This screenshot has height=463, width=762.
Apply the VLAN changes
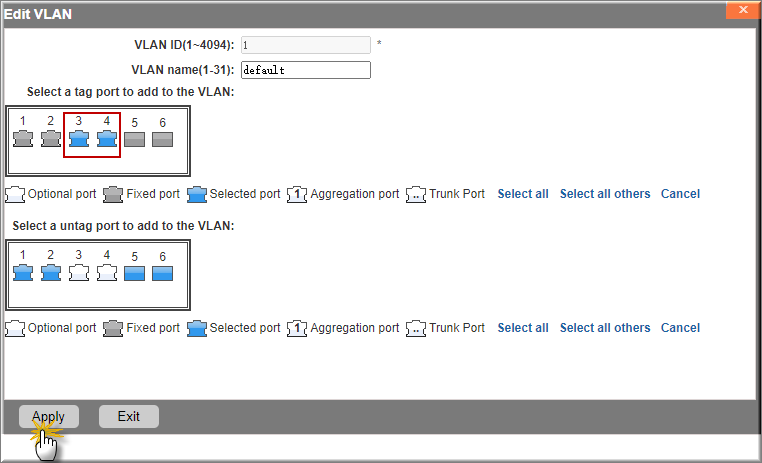(x=49, y=416)
